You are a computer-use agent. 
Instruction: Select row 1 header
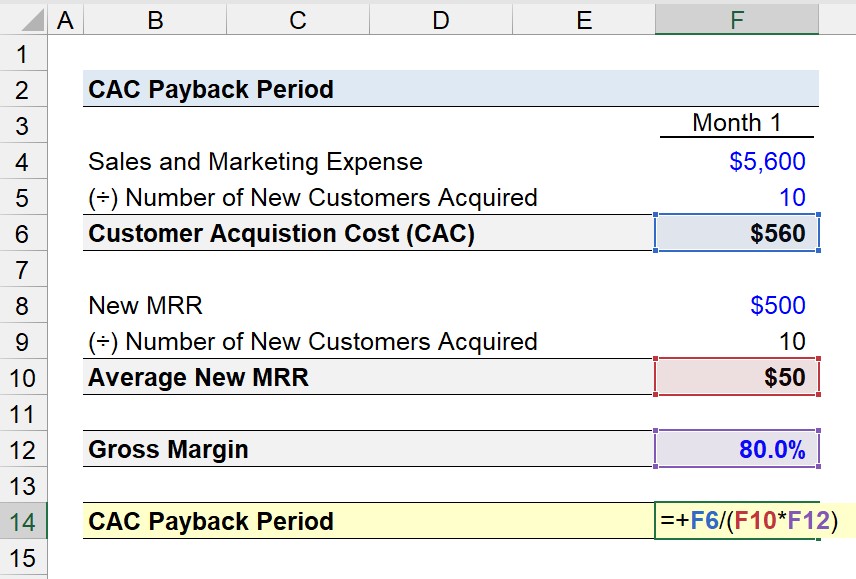click(x=23, y=53)
